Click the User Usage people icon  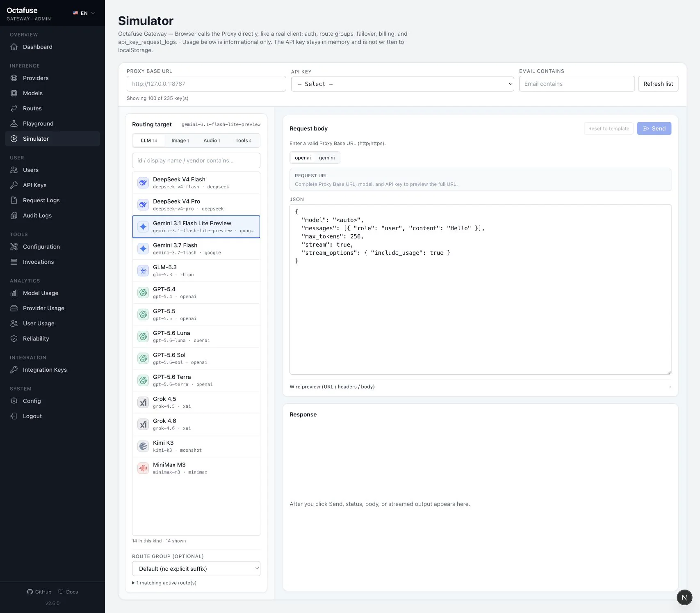[14, 323]
